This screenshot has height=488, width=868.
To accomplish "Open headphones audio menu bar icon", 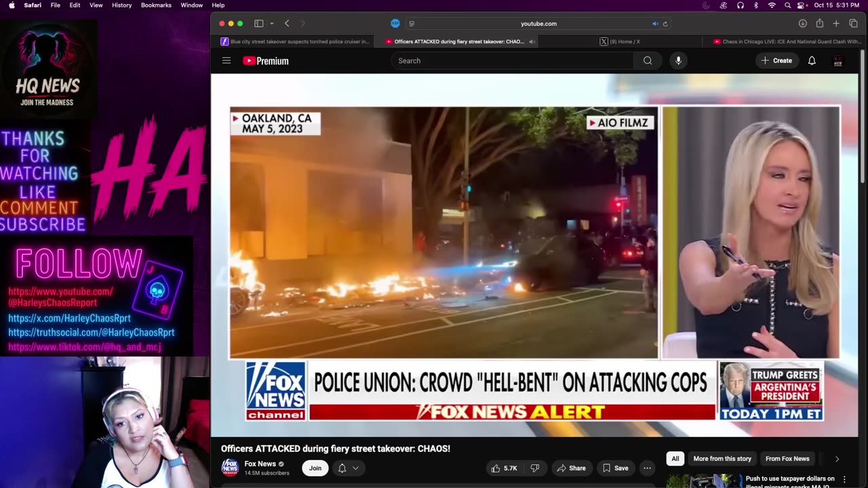I will tap(740, 5).
